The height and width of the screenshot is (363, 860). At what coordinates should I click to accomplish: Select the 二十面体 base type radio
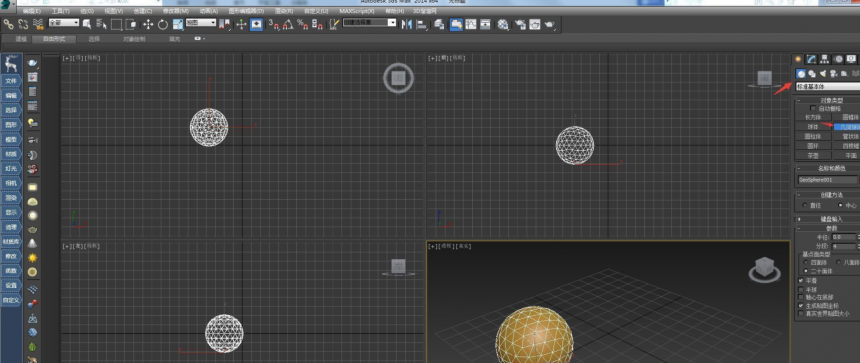[x=805, y=271]
